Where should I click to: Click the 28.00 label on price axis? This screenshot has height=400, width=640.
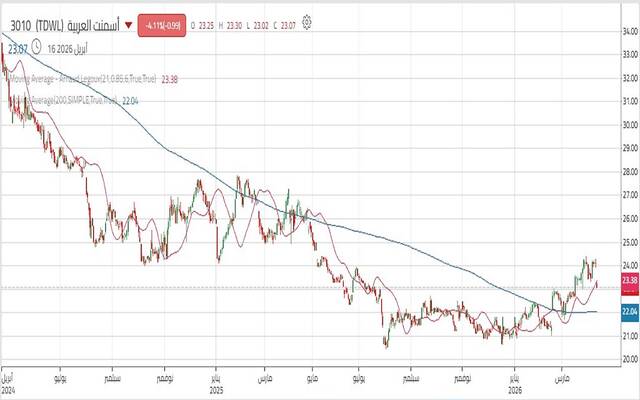(630, 172)
